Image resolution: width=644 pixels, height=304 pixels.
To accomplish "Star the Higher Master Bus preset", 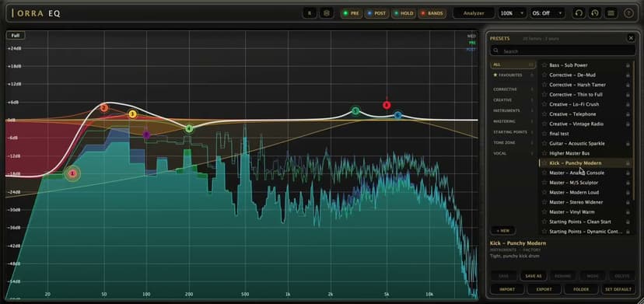I will click(x=544, y=153).
